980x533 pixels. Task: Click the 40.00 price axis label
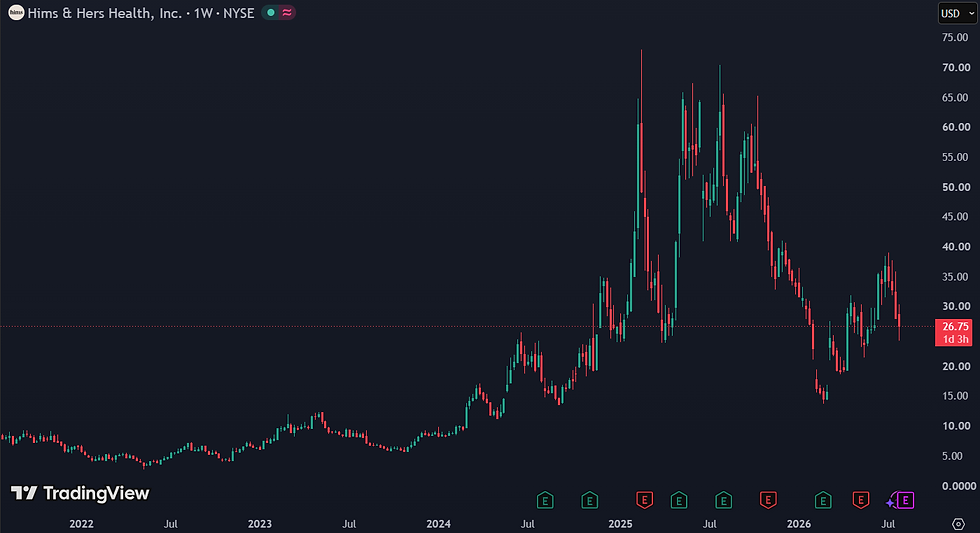tap(956, 247)
